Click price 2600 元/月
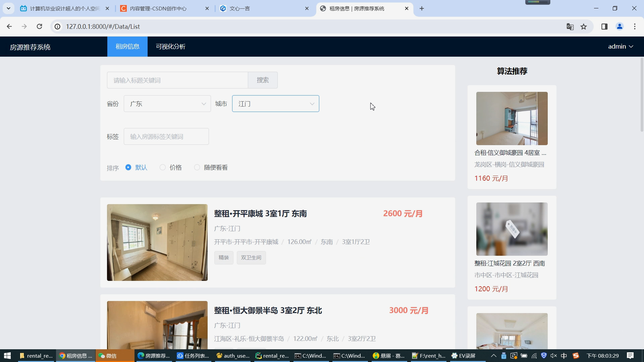644x362 pixels. [x=403, y=214]
